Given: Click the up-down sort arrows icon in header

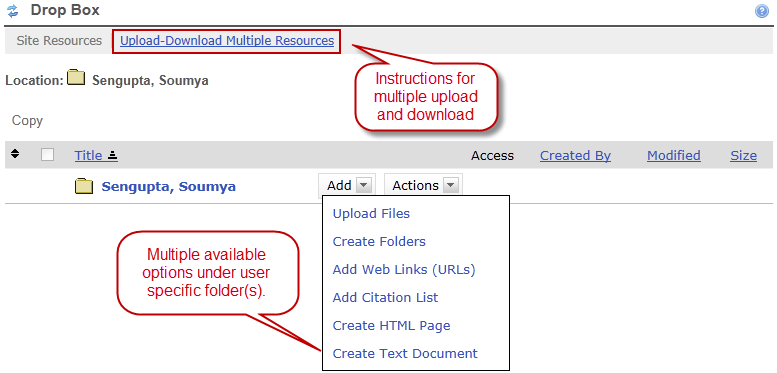Looking at the screenshot, I should 15,155.
